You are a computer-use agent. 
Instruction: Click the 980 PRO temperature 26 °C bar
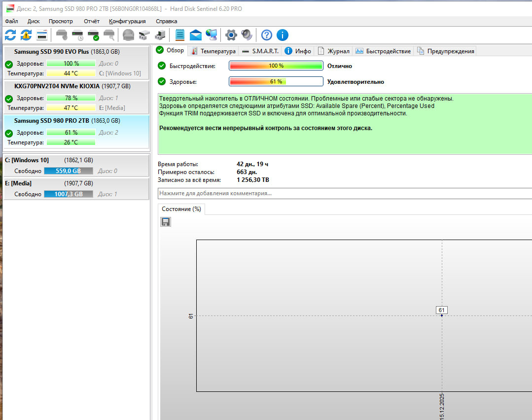pos(71,142)
